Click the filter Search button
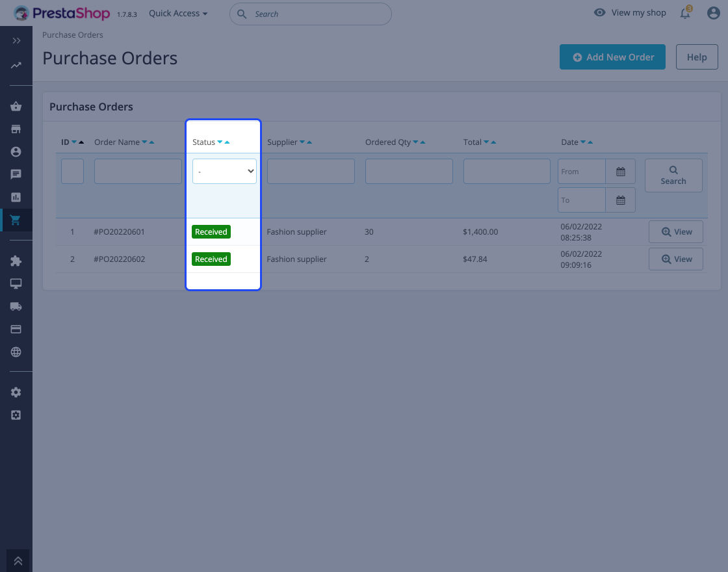The width and height of the screenshot is (728, 572). click(x=673, y=175)
